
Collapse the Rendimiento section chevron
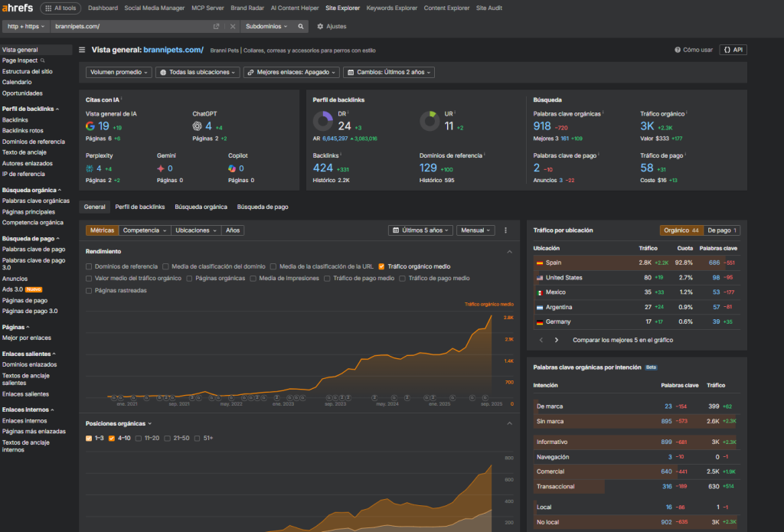(x=509, y=252)
